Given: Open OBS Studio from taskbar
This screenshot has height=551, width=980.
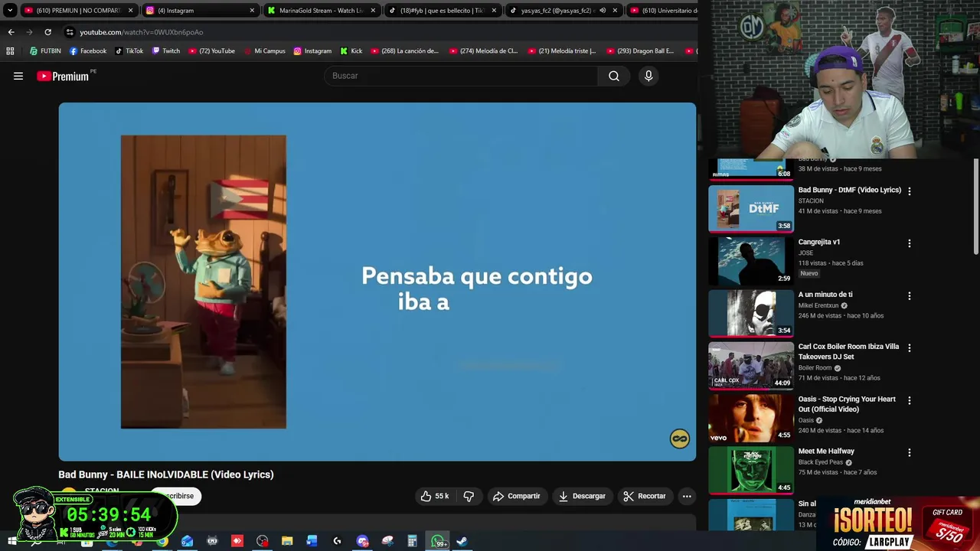Looking at the screenshot, I should (x=263, y=541).
